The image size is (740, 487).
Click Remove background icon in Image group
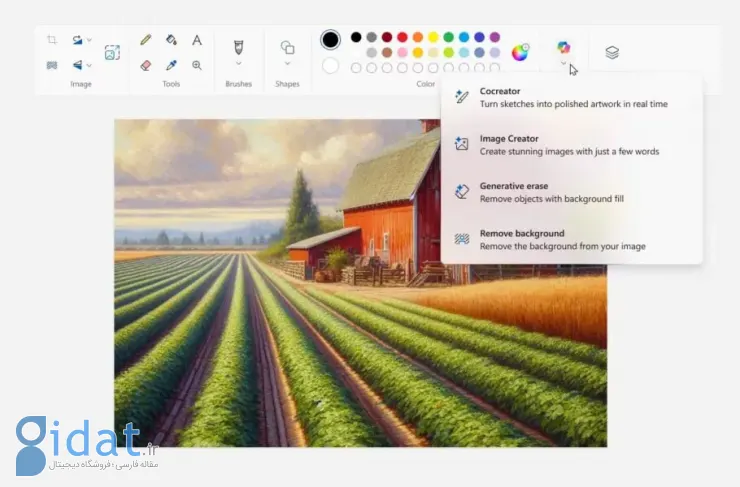(x=52, y=65)
